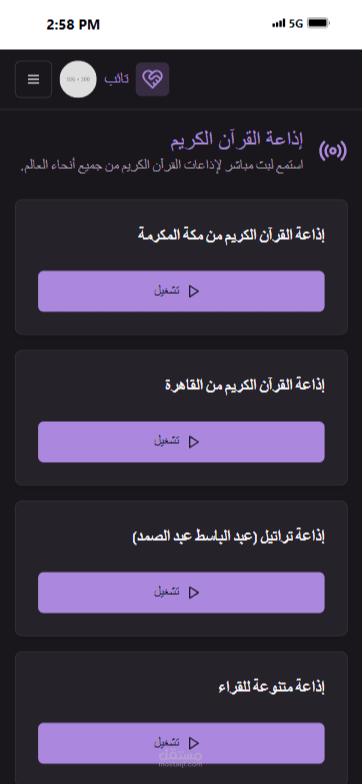Click the heart logo icon
The image size is (362, 784).
[152, 79]
